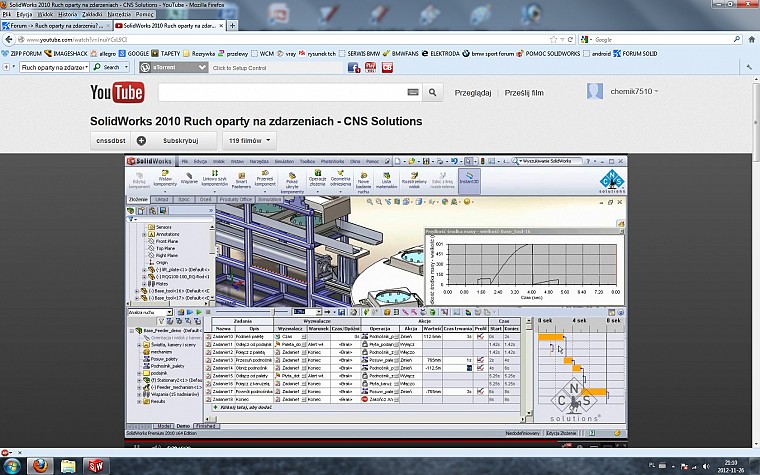The width and height of the screenshot is (760, 475).
Task: Click orange Zadanie10 bar in timeline
Action: 551,337
